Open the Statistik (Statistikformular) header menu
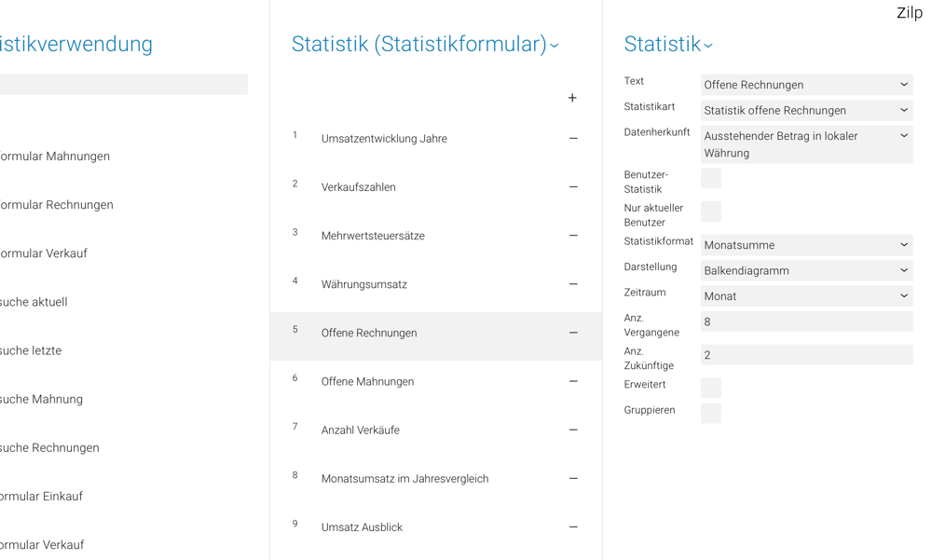Viewport: 932px width, 560px height. [555, 46]
